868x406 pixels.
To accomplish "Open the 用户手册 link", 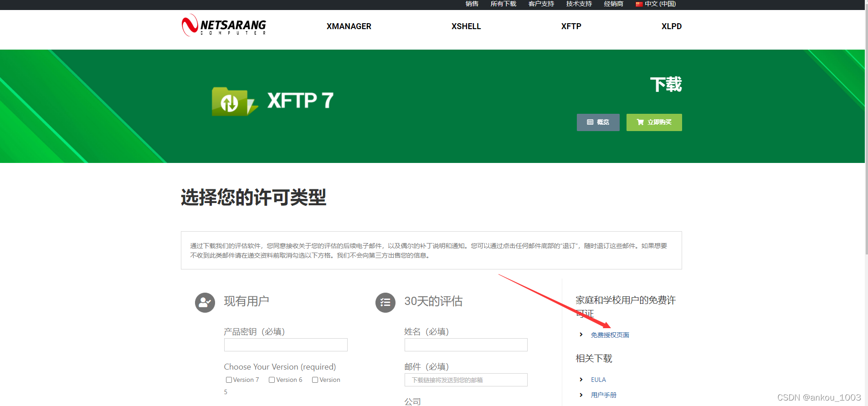I will (604, 395).
